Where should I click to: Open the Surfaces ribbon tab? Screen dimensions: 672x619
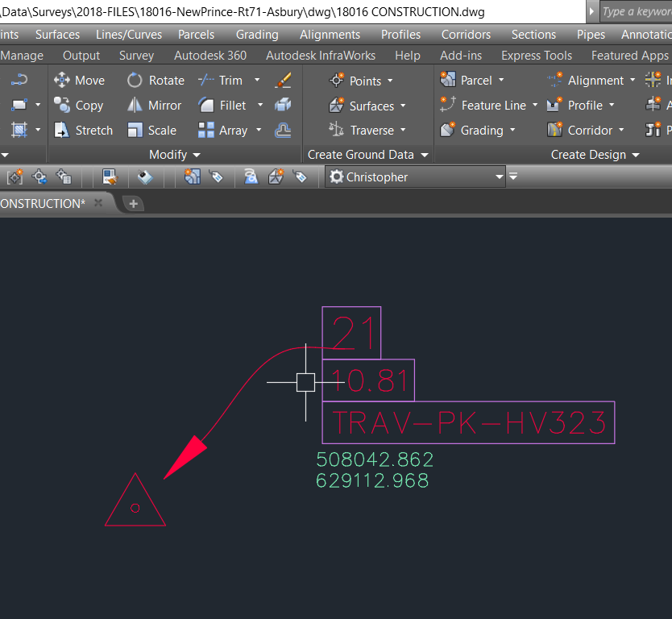(57, 35)
